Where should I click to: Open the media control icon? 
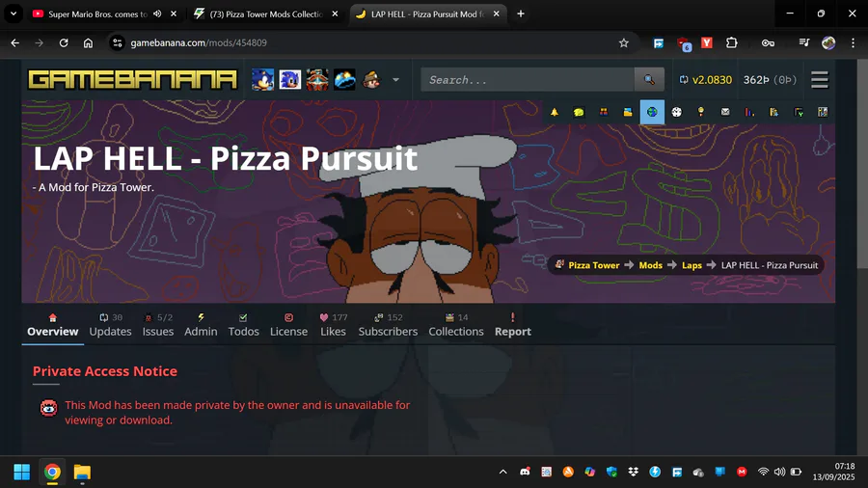click(803, 42)
